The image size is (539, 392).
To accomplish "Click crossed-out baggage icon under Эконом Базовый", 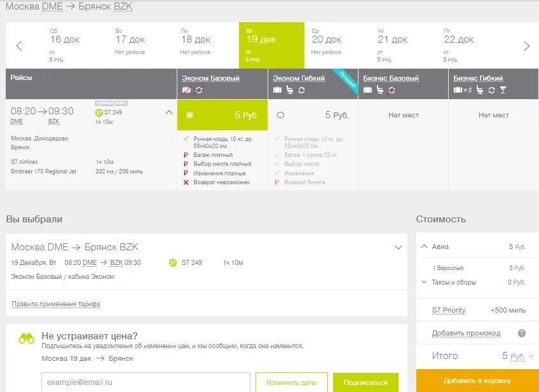I will [186, 90].
